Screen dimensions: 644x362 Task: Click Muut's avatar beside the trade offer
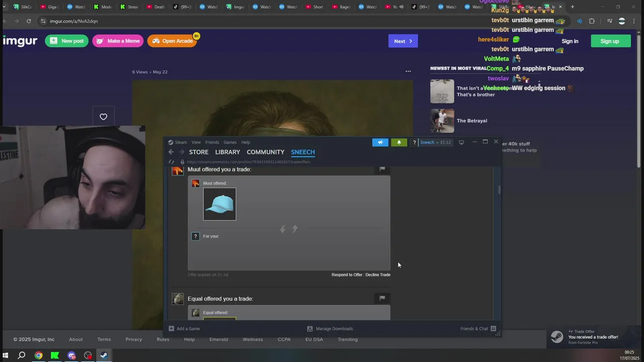click(178, 170)
